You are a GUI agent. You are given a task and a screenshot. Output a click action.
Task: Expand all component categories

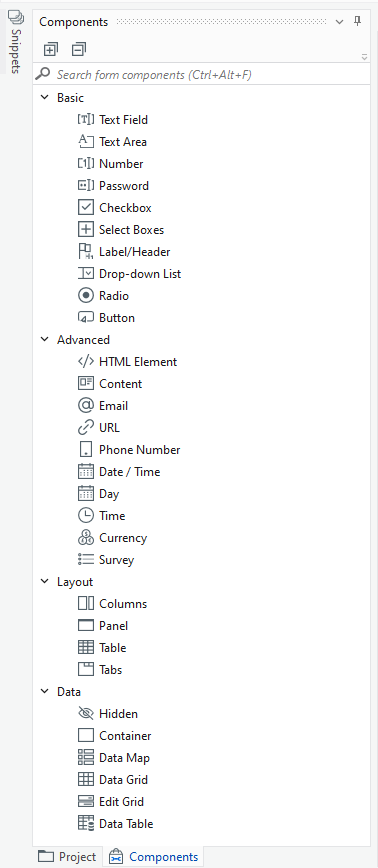50,49
